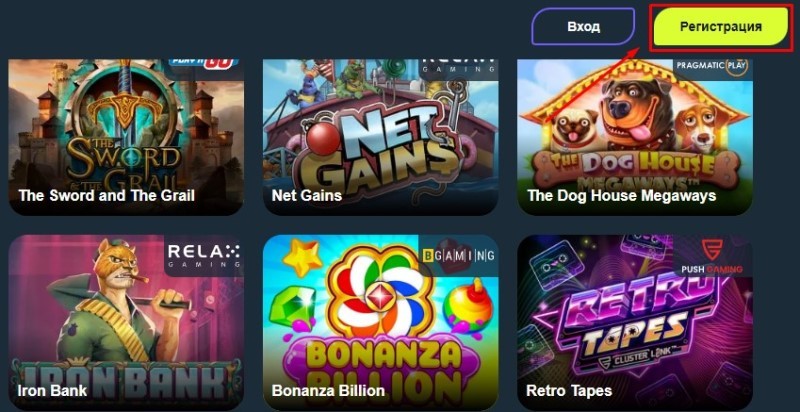
Task: Click Play'n GO badge on Sword tile
Action: click(204, 65)
